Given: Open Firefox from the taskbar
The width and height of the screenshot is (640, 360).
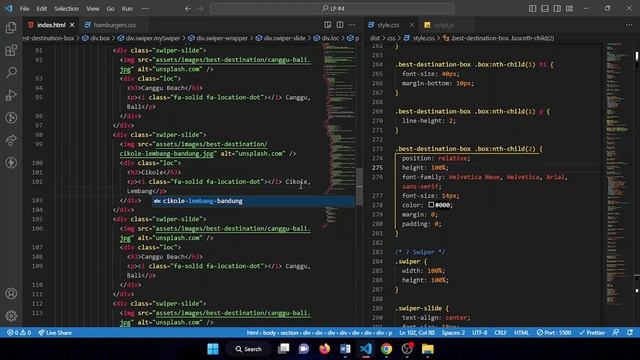Looking at the screenshot, I should tap(324, 349).
